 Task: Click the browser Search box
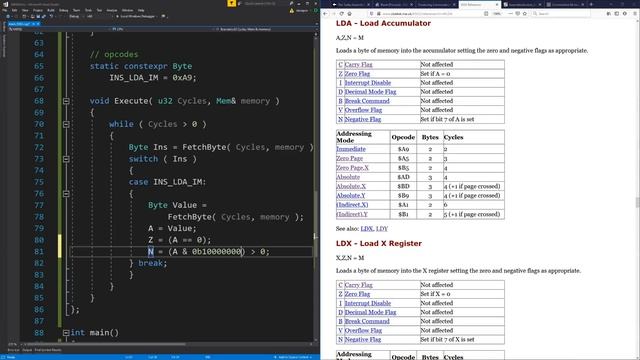561,13
